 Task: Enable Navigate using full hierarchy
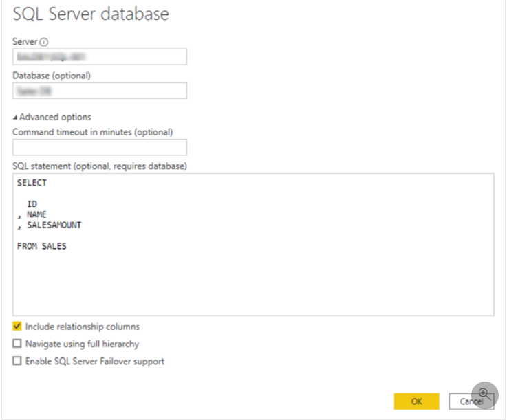tap(17, 344)
